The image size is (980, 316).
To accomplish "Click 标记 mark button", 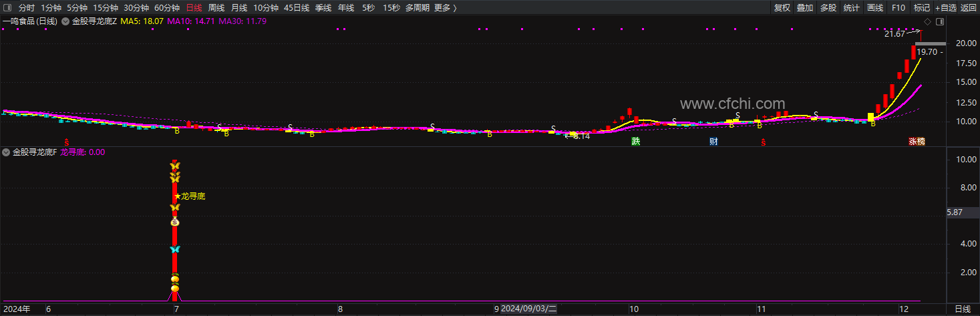I will [x=922, y=8].
